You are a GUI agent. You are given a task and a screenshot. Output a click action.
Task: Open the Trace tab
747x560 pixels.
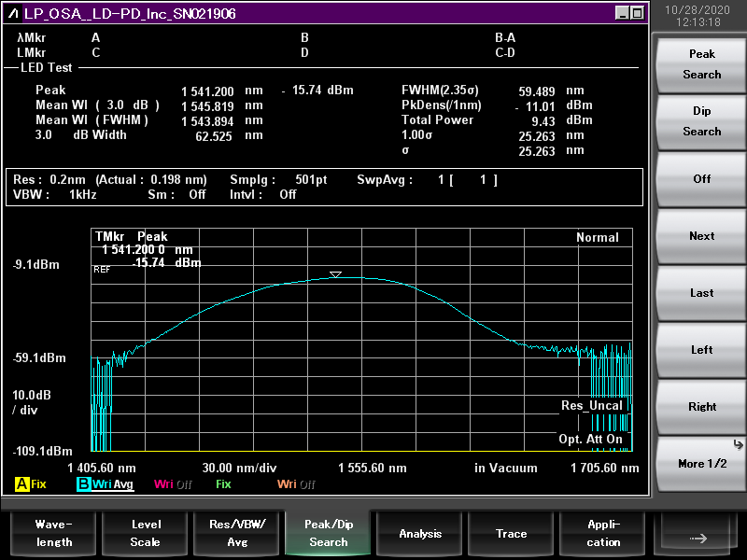[511, 534]
